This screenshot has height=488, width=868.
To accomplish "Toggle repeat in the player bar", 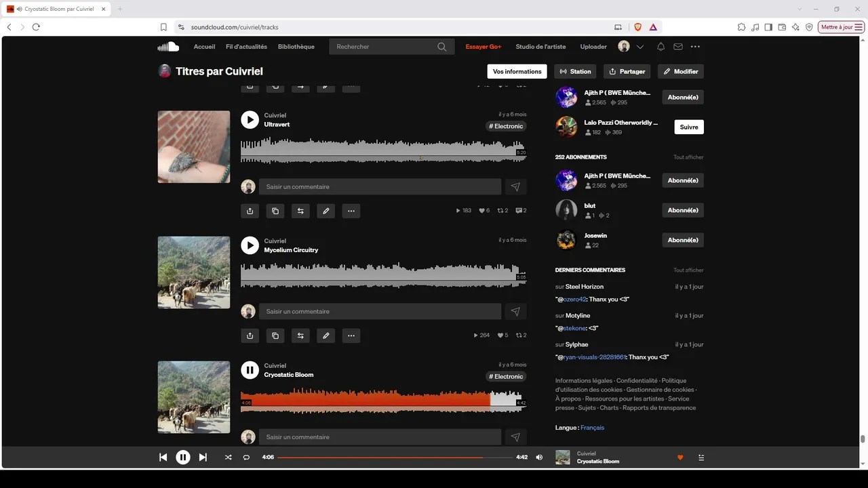I will (x=246, y=457).
